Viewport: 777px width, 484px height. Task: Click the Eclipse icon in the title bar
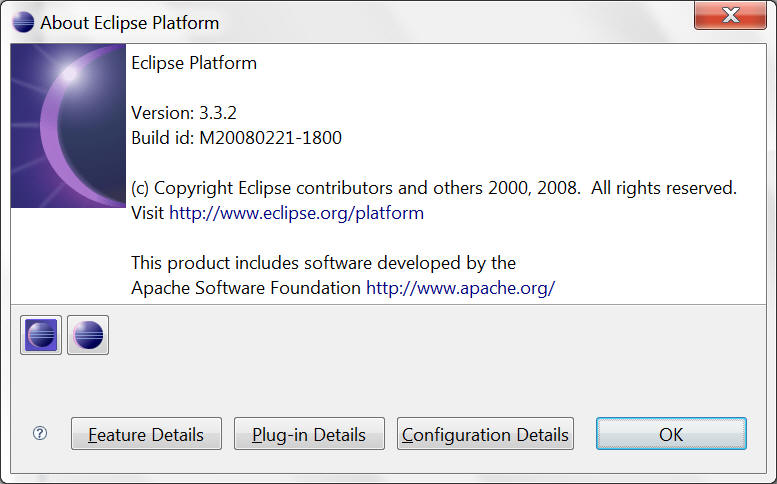pyautogui.click(x=23, y=22)
